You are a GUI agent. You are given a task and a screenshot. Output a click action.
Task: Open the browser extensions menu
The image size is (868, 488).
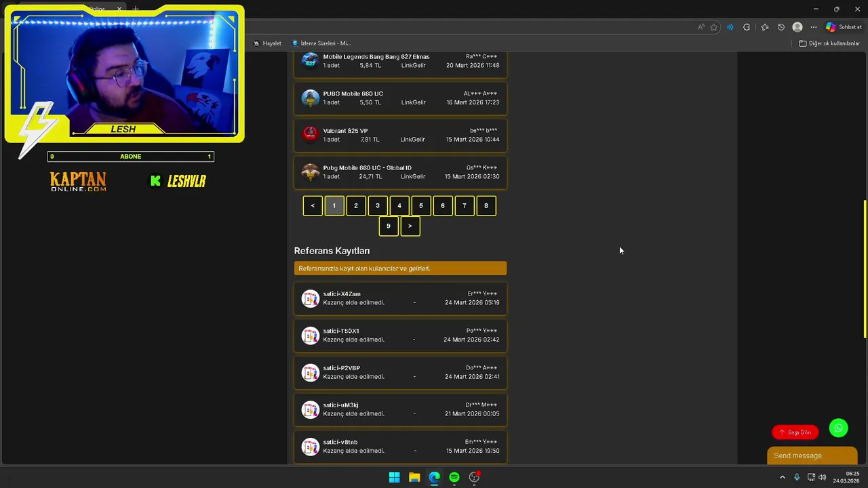pyautogui.click(x=747, y=27)
